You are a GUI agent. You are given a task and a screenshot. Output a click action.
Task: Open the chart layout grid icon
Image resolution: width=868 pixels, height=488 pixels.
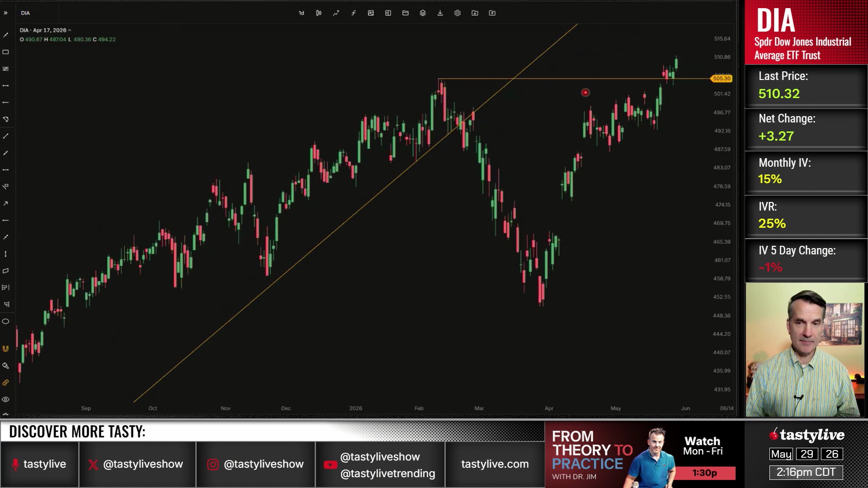coord(388,13)
